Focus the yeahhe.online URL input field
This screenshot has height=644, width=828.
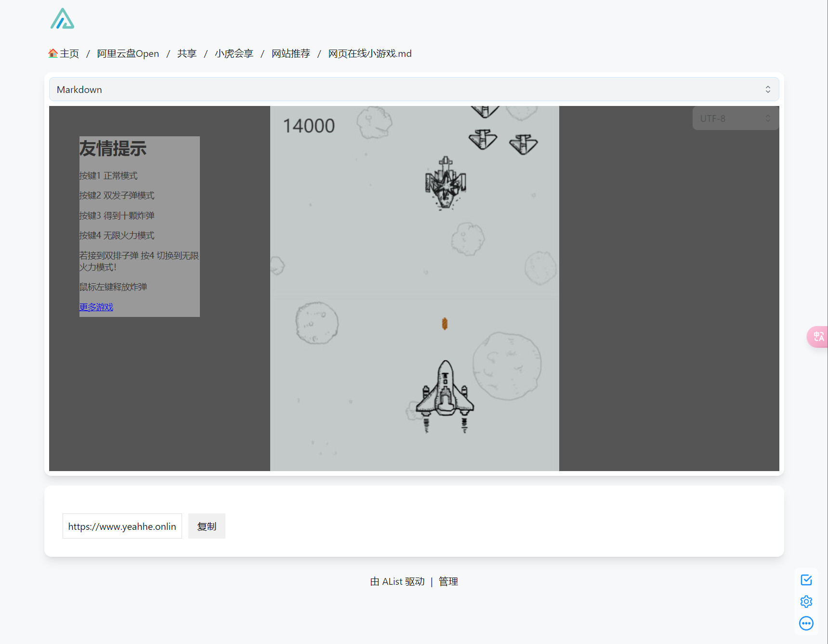click(122, 526)
